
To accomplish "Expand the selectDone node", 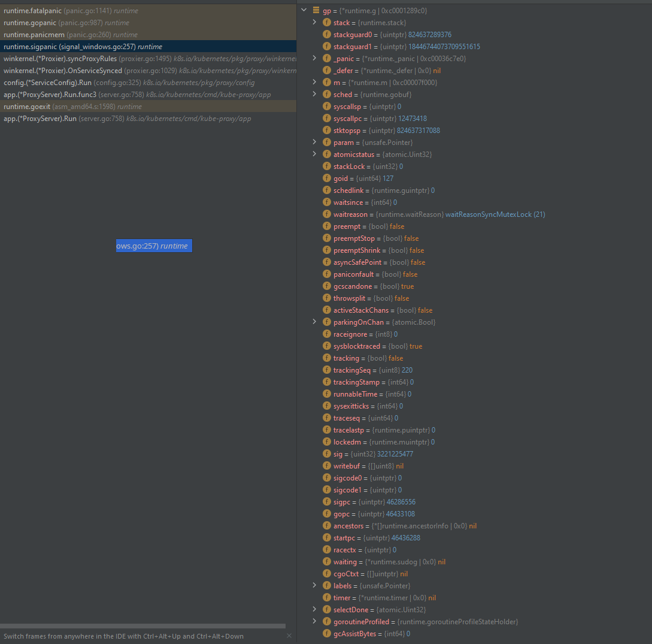I will point(315,609).
